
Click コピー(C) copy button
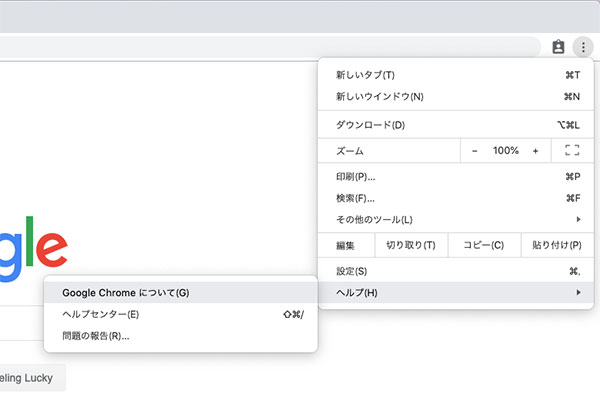click(483, 245)
